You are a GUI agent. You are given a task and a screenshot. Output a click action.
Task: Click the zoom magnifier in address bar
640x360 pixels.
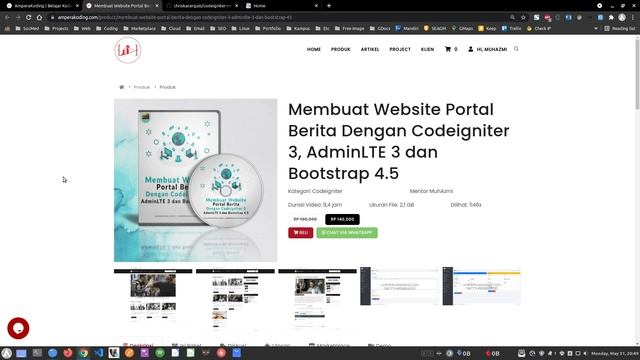click(x=512, y=17)
